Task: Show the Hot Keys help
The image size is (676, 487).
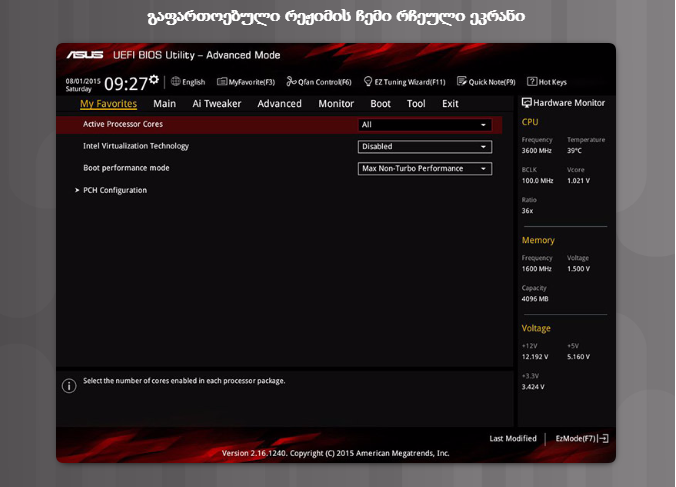Action: [547, 82]
